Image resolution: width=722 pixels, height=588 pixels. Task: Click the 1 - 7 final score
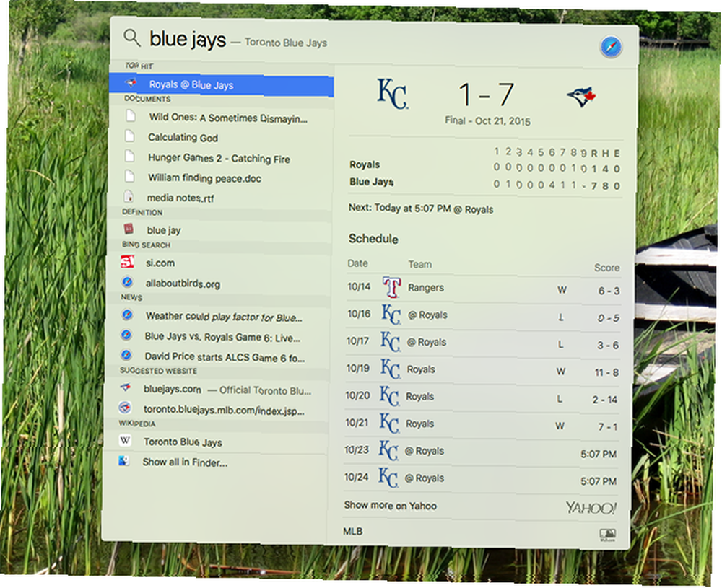[486, 95]
